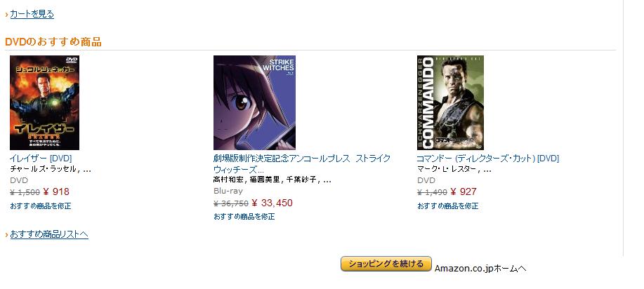Click the イレイザー DVD cover thumbnail

44,102
